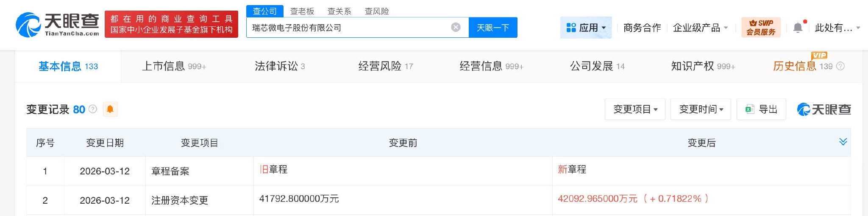Switch to the 知识产权 tab
Viewport: 868px width, 216px height.
[702, 66]
